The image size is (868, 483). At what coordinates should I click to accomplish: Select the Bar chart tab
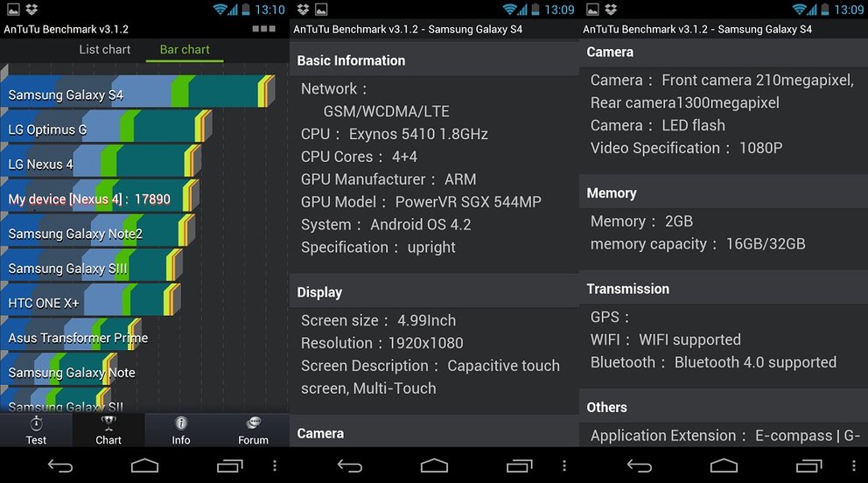(185, 50)
